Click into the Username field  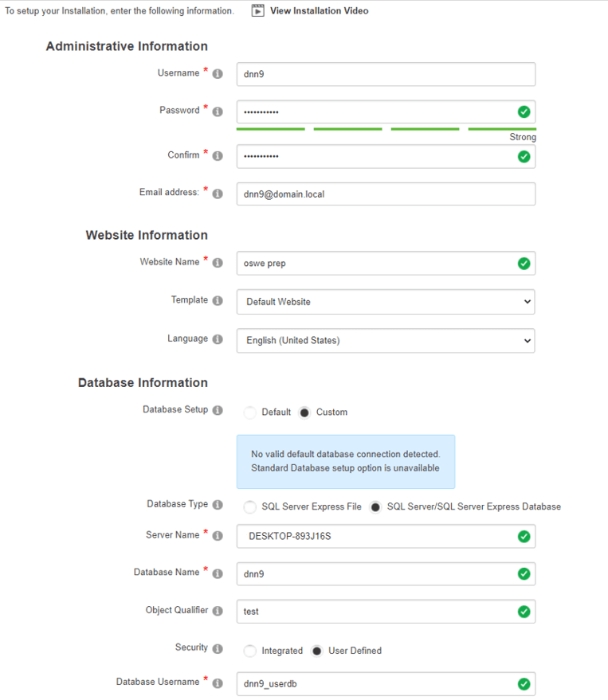(386, 74)
